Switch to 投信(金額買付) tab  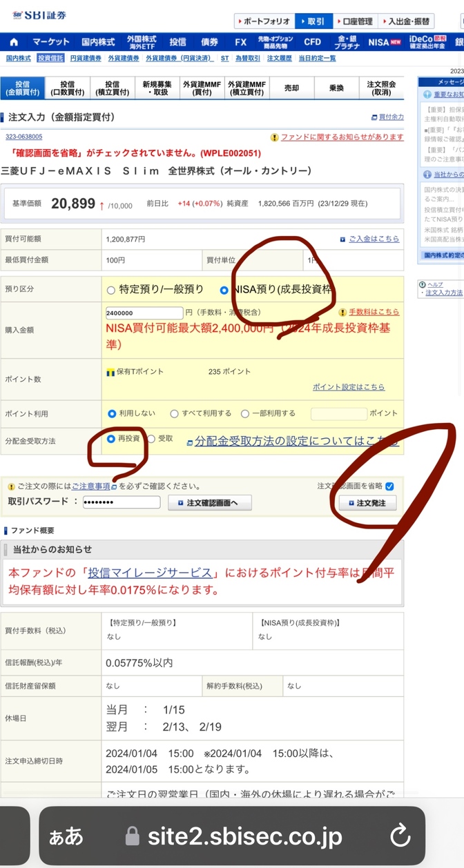pyautogui.click(x=23, y=88)
